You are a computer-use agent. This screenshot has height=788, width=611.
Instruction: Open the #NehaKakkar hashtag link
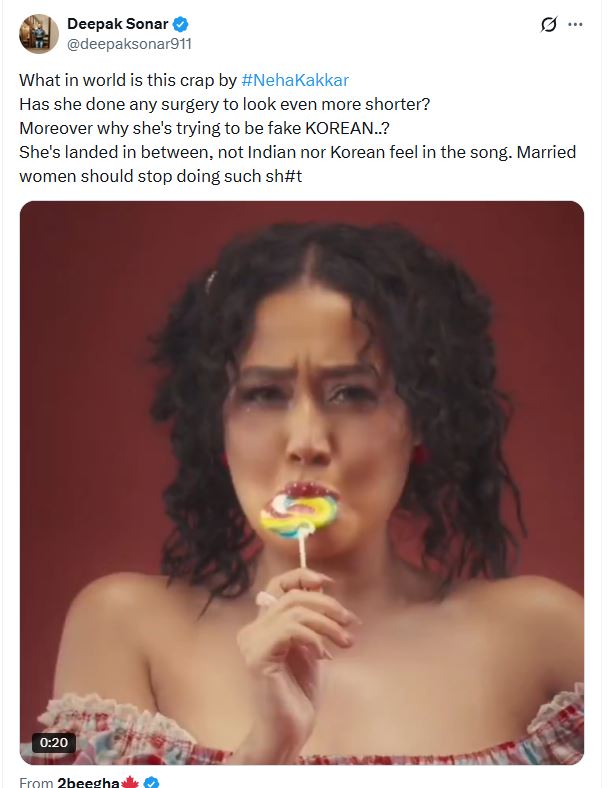[x=295, y=79]
